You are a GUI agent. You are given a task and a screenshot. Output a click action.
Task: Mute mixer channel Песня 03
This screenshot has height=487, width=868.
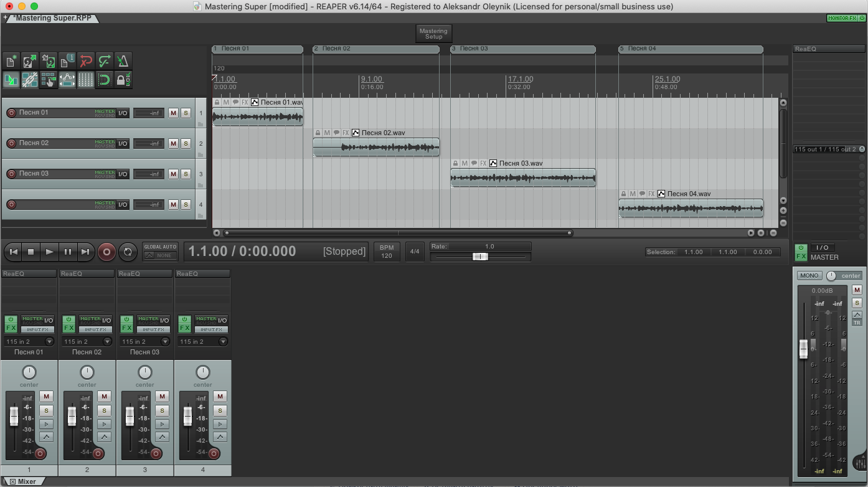coord(163,396)
